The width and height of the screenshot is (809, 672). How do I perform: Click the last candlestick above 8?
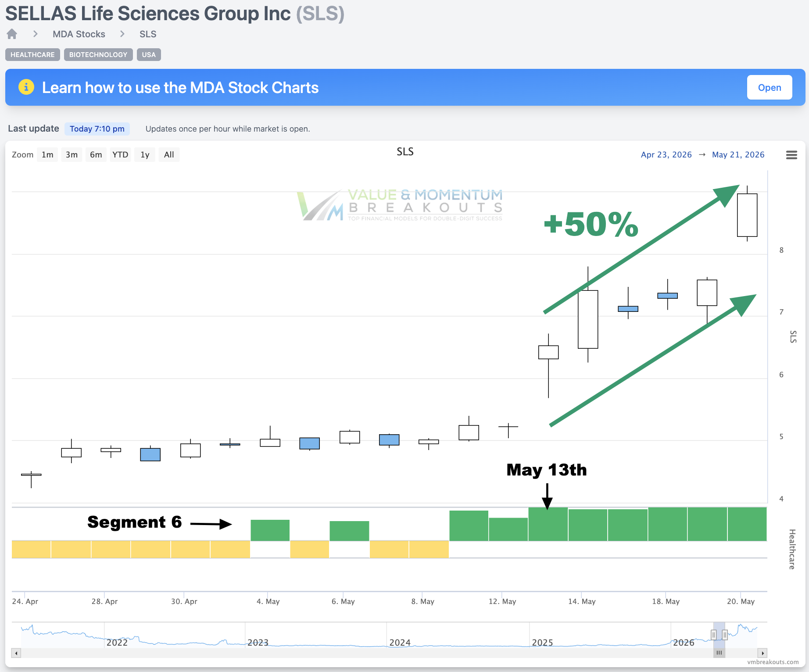point(747,215)
